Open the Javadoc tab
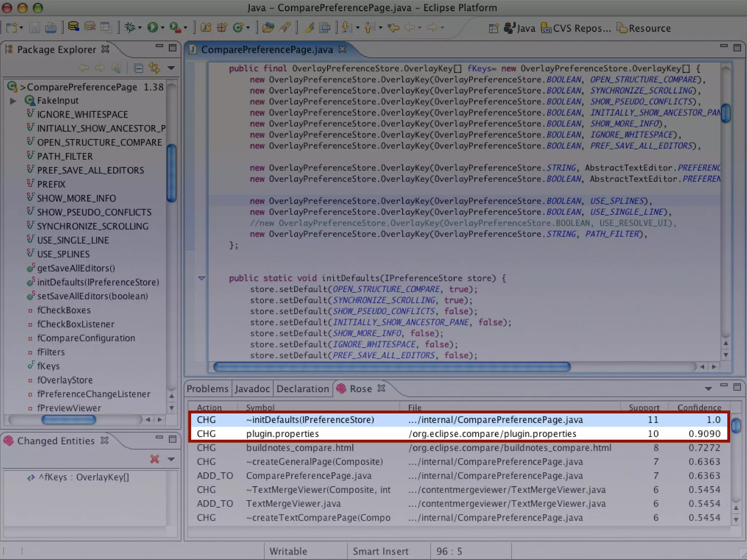This screenshot has width=747, height=560. [x=252, y=389]
